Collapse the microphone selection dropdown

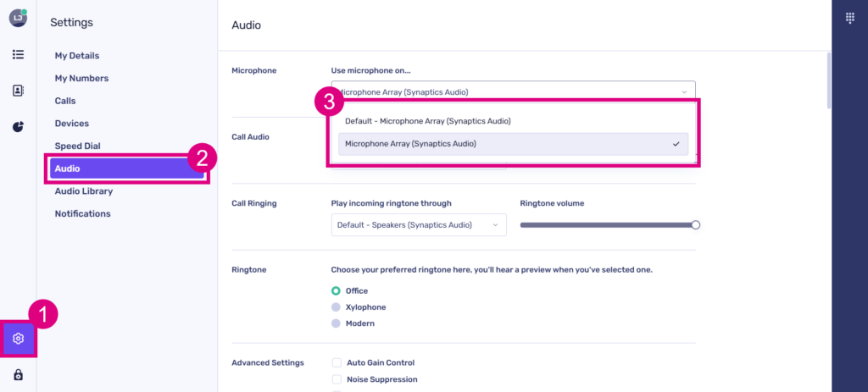[x=684, y=91]
